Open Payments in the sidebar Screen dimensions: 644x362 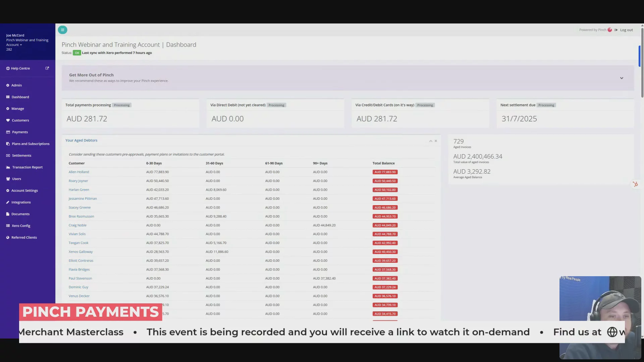20,132
